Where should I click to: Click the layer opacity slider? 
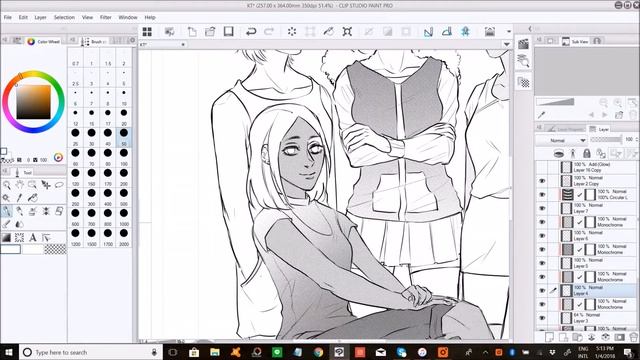(607, 140)
